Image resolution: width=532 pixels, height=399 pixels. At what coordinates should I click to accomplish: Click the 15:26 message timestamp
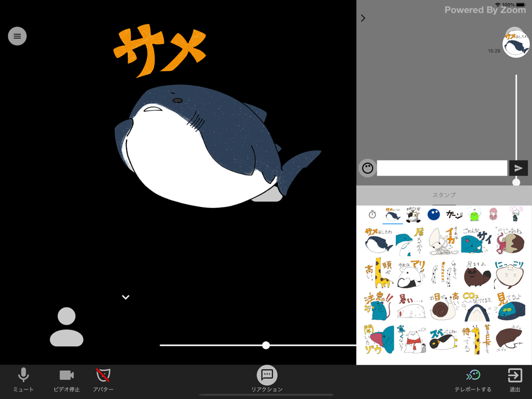click(x=494, y=51)
